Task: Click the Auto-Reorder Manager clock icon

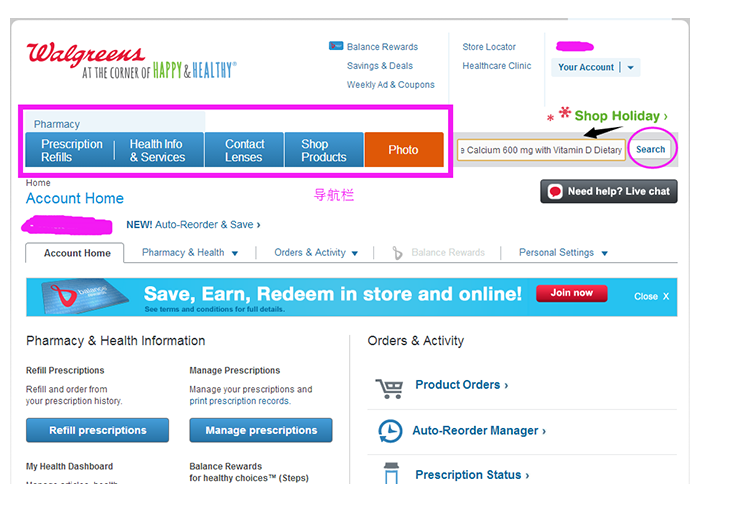Action: point(390,431)
